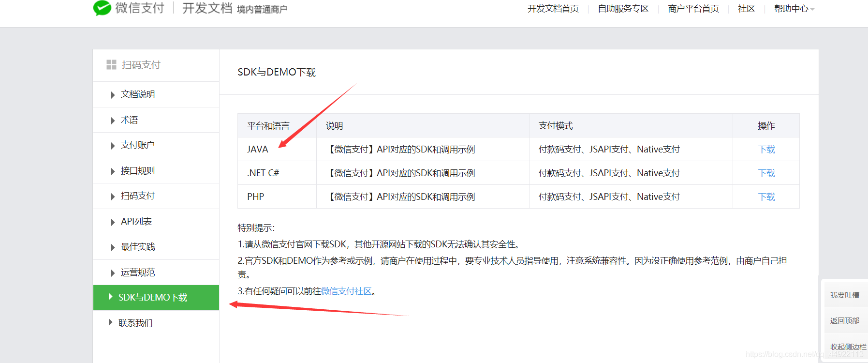This screenshot has width=868, height=363.
Task: Click the 开发文档 header title
Action: tap(207, 8)
